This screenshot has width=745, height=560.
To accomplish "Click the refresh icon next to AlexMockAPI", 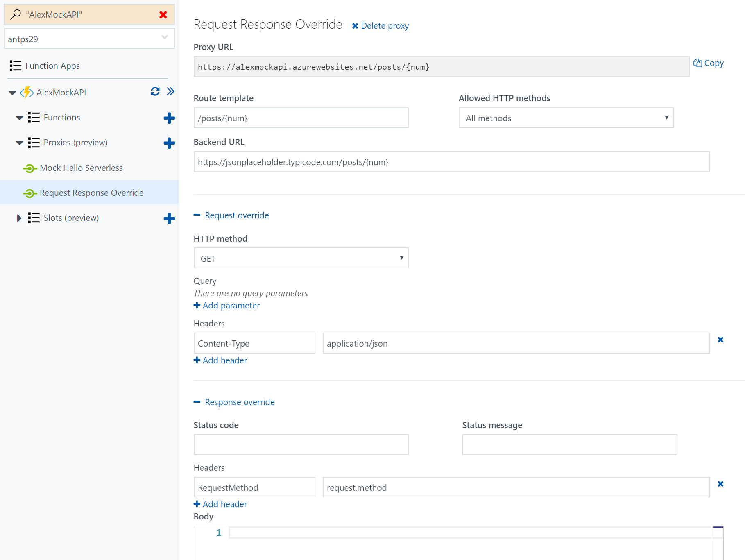I will (155, 92).
